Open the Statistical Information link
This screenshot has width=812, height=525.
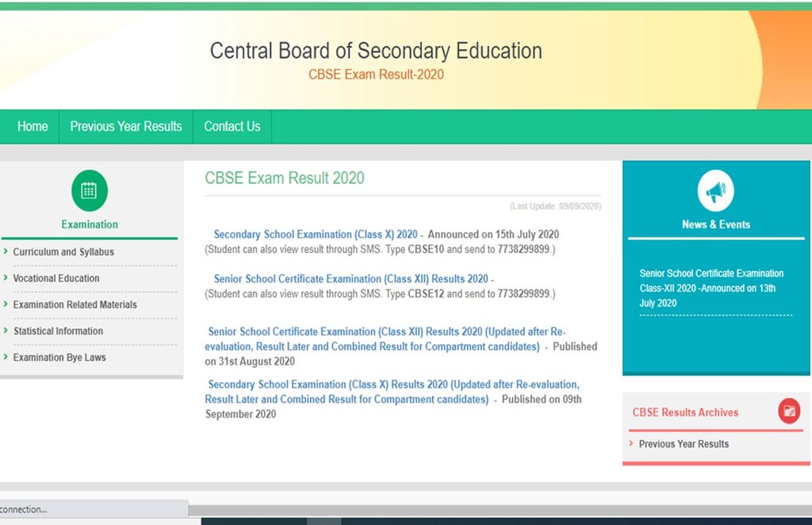coord(58,331)
